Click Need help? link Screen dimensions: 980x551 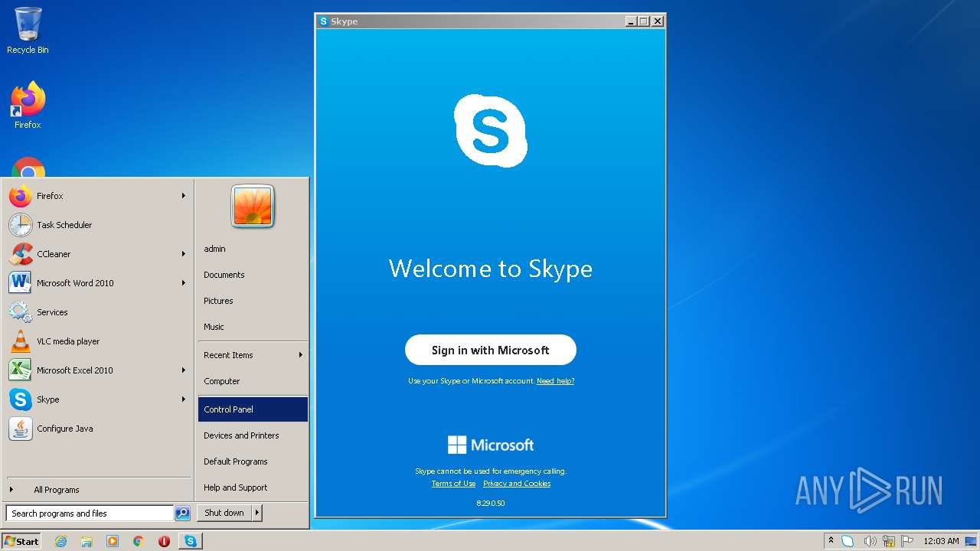(555, 381)
